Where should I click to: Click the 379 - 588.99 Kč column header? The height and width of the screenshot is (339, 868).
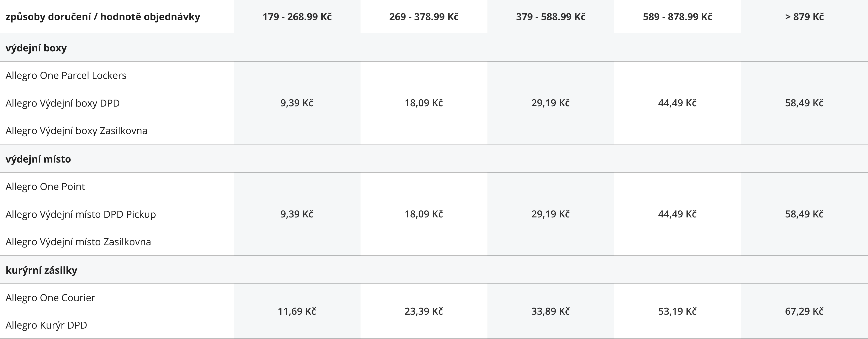coord(551,16)
